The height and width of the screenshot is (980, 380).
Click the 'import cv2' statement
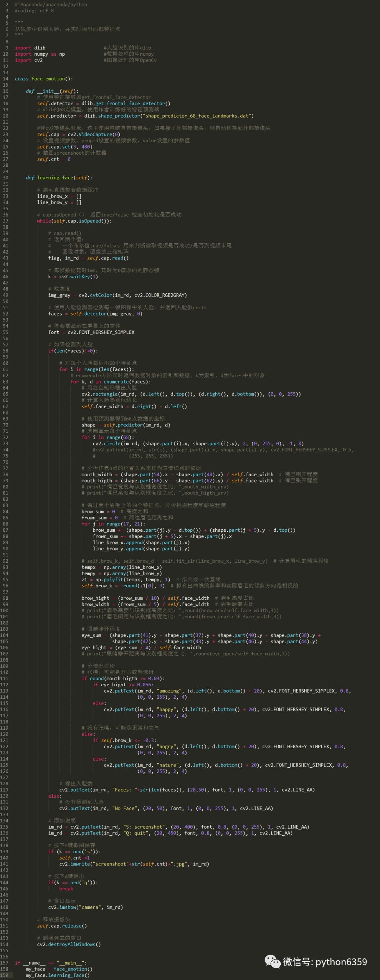pos(29,60)
